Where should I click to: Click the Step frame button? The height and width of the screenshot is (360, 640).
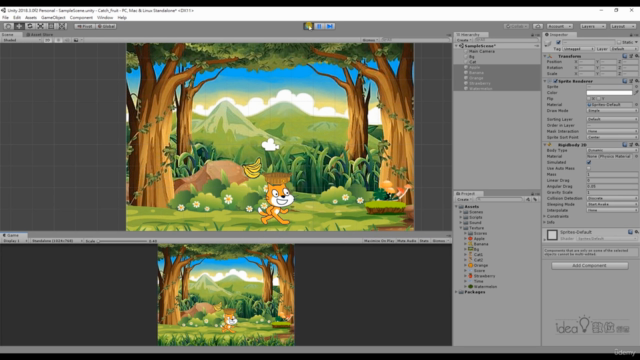click(x=330, y=26)
